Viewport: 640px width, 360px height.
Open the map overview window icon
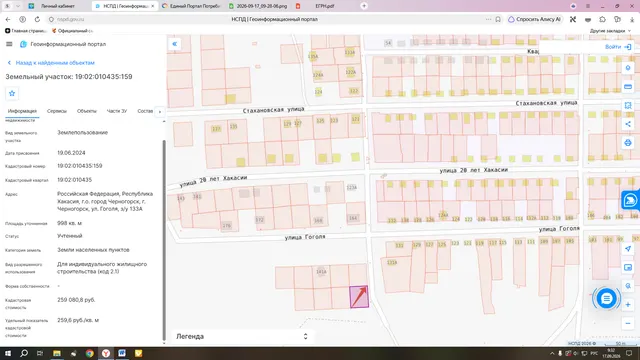tap(628, 267)
